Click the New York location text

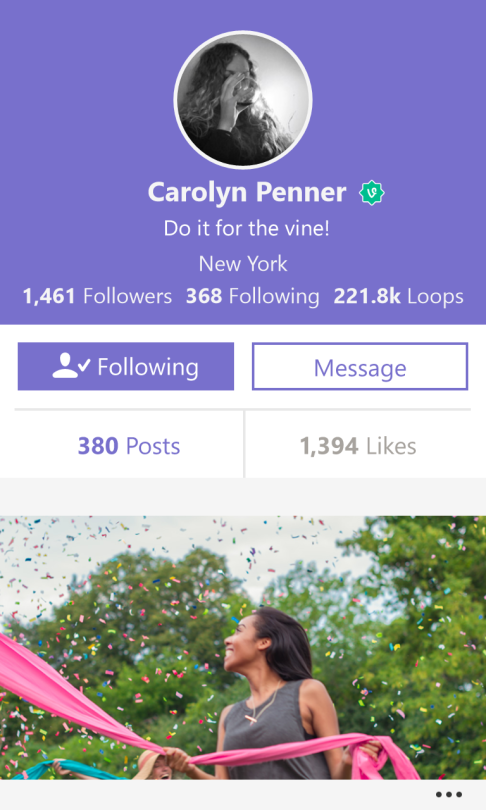click(243, 264)
